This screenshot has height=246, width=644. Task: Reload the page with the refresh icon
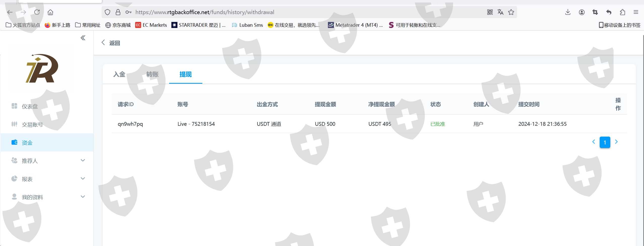(x=37, y=12)
